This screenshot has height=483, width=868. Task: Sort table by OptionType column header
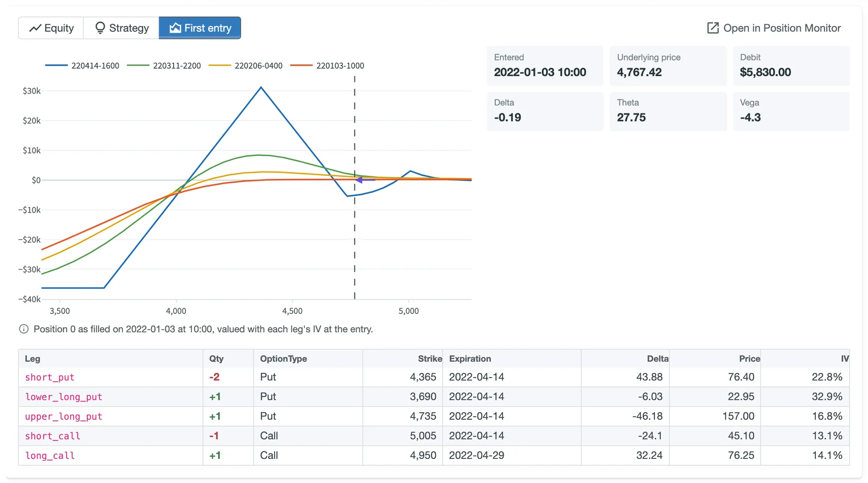pos(308,359)
